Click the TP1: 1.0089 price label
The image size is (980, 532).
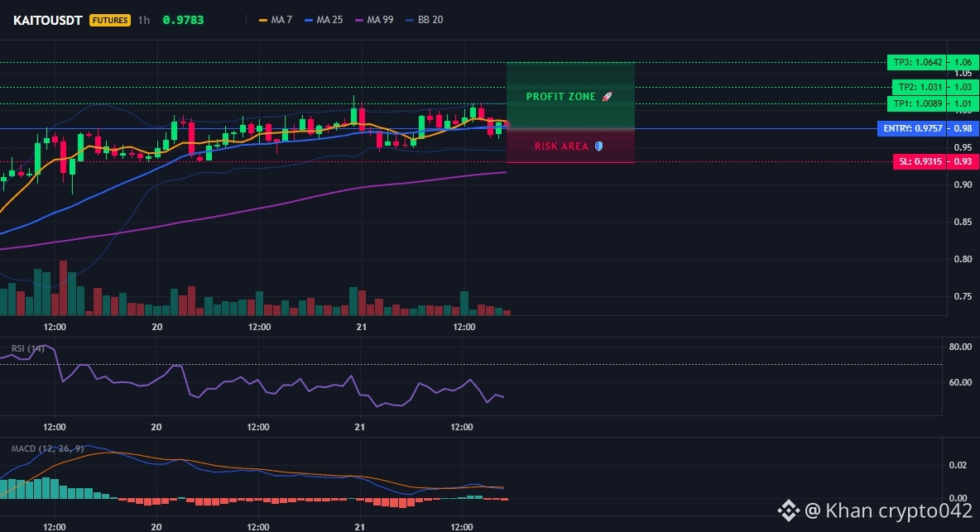917,103
